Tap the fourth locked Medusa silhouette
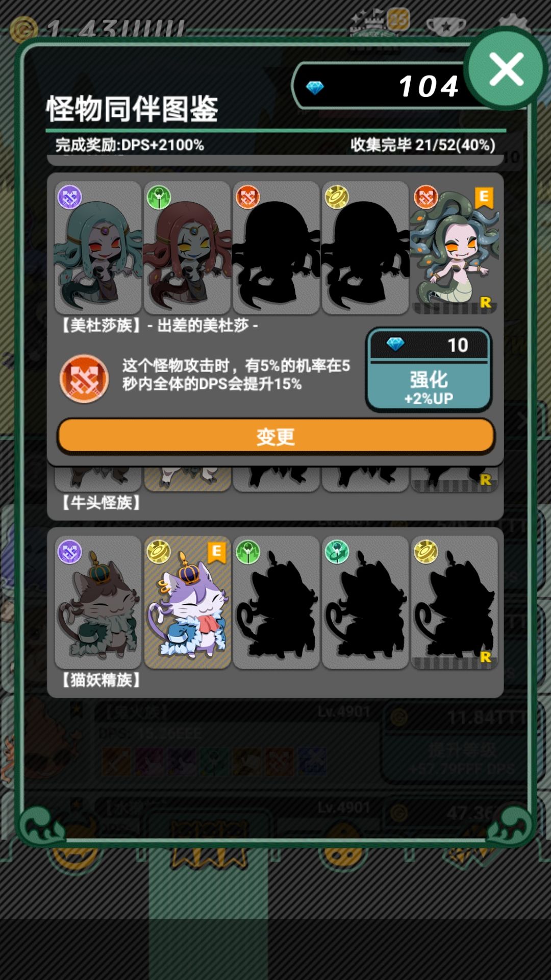This screenshot has height=980, width=551. click(365, 248)
